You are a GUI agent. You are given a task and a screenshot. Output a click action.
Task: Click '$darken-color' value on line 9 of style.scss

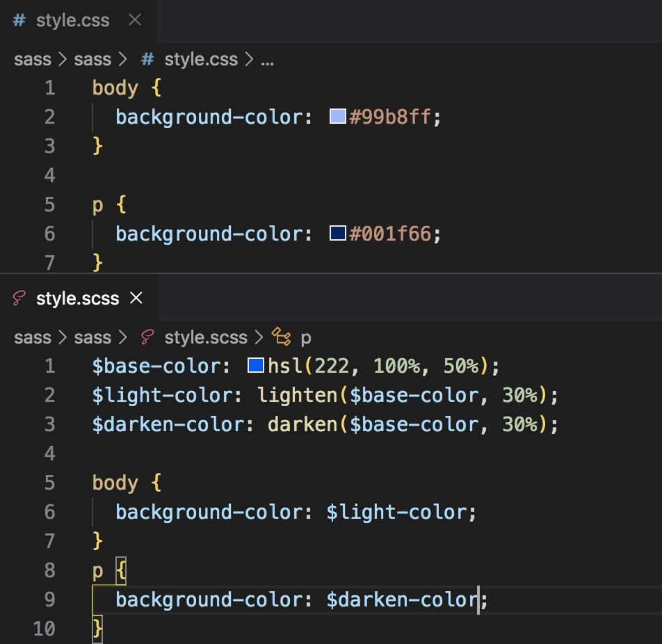[x=403, y=600]
